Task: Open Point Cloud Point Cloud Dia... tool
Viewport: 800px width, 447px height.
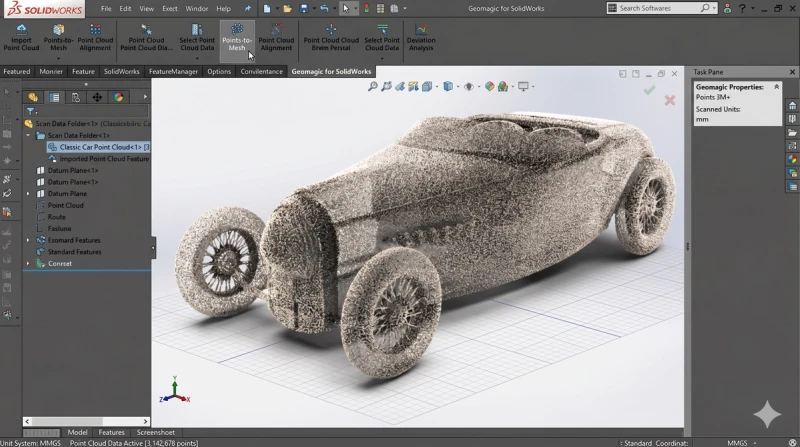Action: coord(146,37)
